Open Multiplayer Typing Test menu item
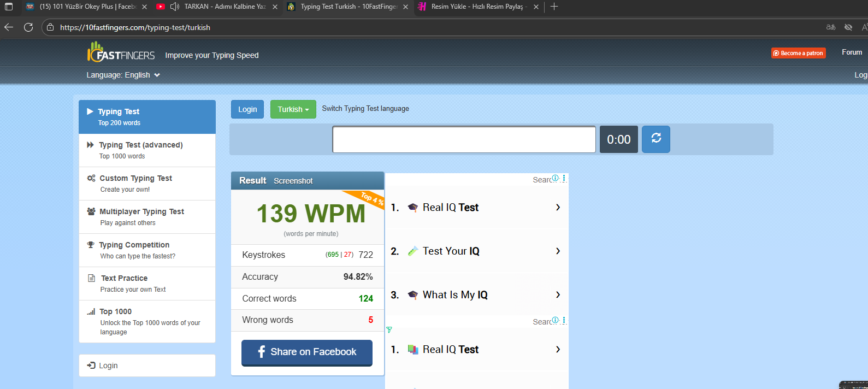This screenshot has width=868, height=389. click(147, 217)
